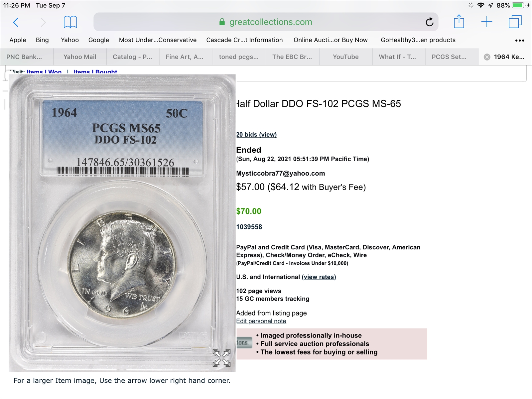Open the Google favorites bookmark
This screenshot has height=399, width=532.
[x=98, y=40]
